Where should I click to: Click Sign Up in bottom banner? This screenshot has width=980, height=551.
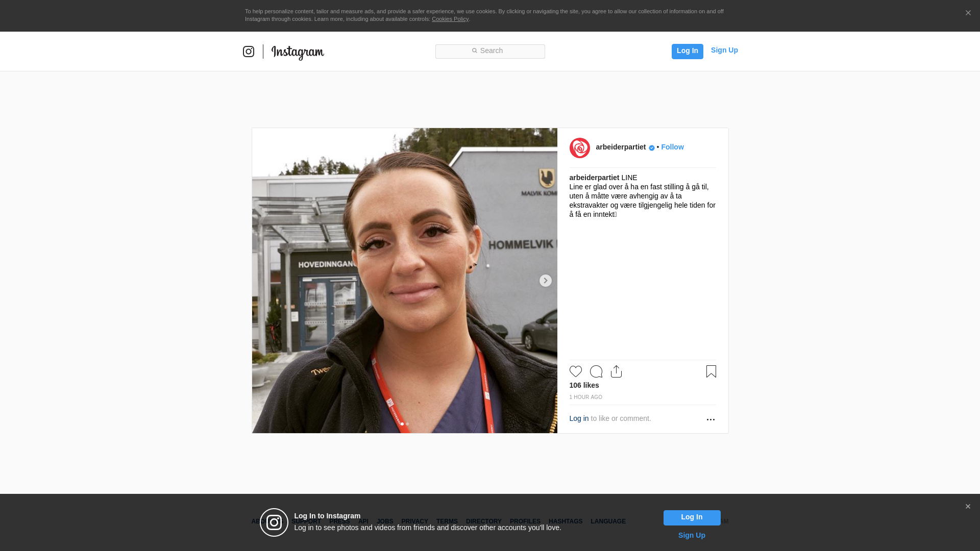692,535
